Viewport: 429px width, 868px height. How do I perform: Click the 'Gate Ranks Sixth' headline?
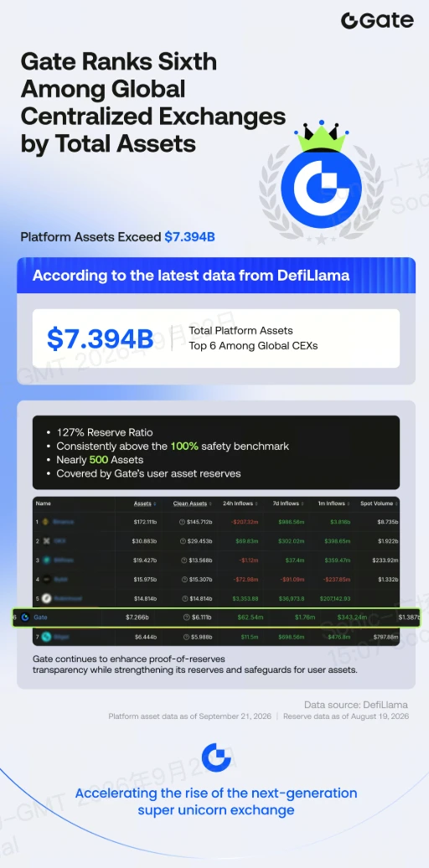click(x=118, y=62)
